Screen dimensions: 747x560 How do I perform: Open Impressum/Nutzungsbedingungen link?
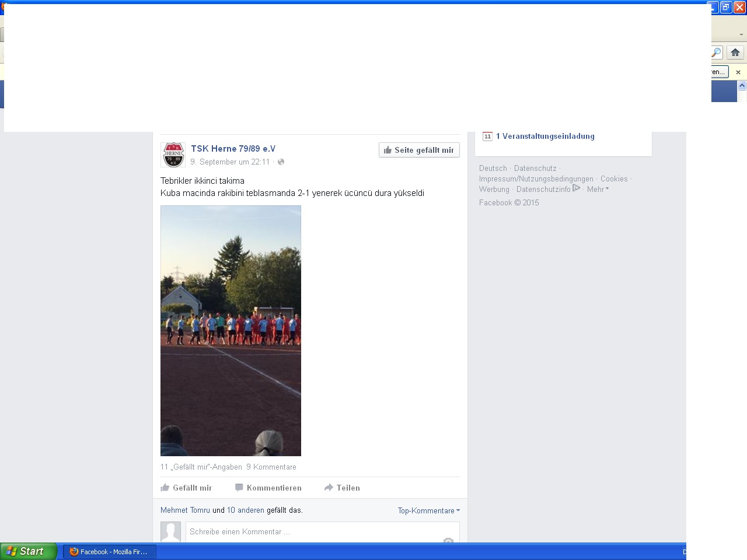536,179
